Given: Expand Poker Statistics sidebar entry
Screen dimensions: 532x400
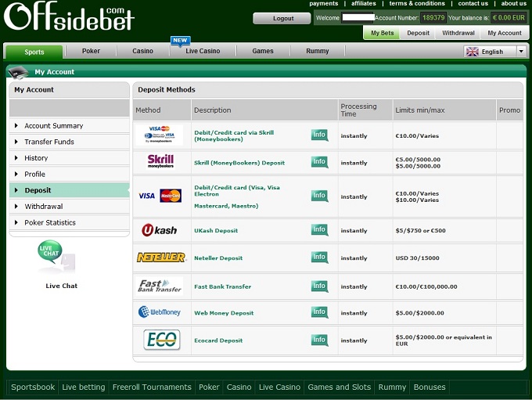Looking at the screenshot, I should click(x=50, y=222).
